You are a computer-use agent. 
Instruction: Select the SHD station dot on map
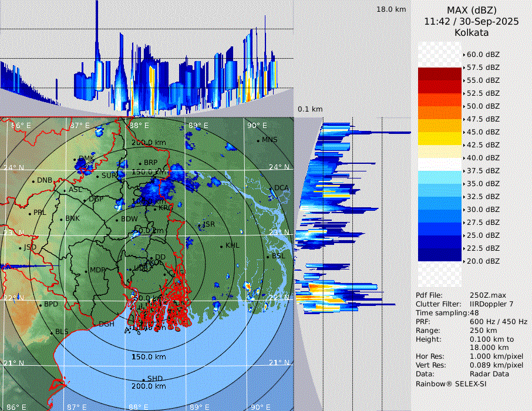144,379
